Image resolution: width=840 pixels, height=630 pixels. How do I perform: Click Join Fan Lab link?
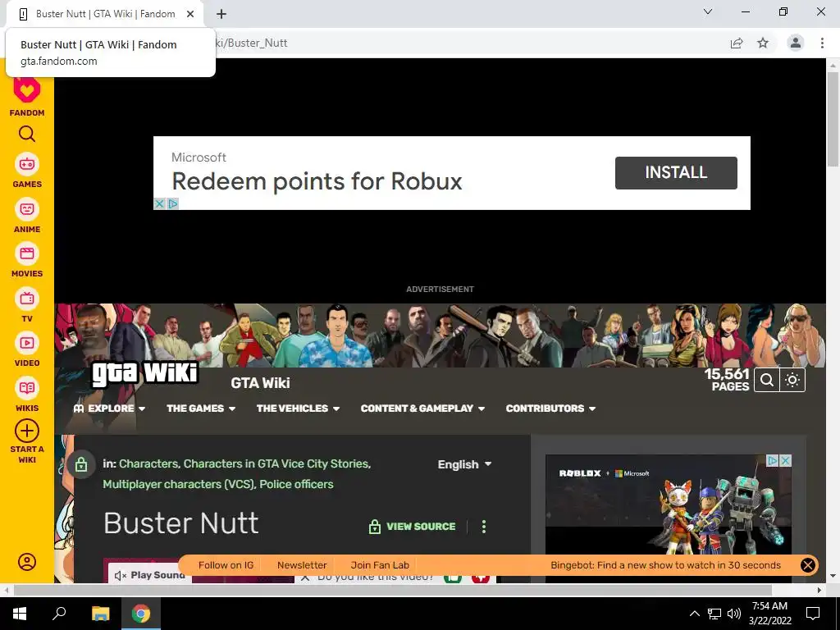click(x=380, y=565)
